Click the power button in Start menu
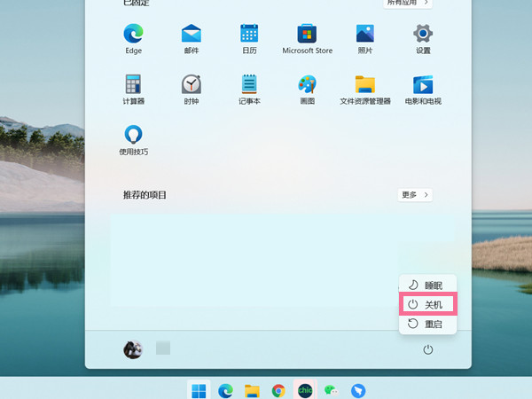The image size is (532, 399). 428,350
